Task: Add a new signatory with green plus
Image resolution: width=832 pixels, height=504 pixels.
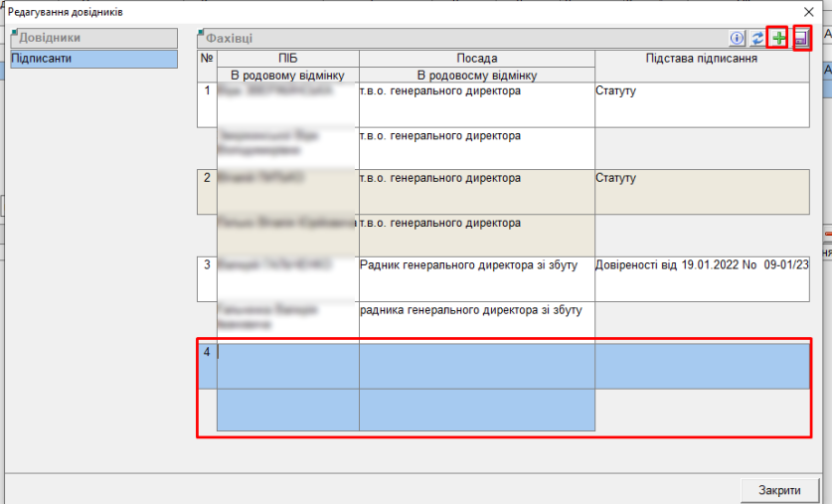Action: tap(778, 39)
